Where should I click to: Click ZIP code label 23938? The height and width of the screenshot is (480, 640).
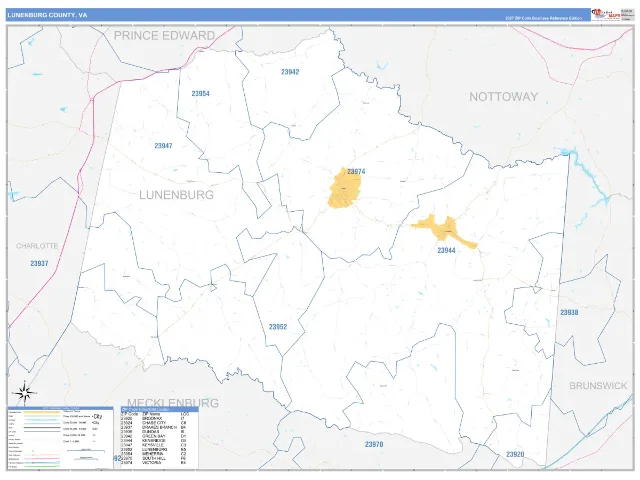coord(569,312)
